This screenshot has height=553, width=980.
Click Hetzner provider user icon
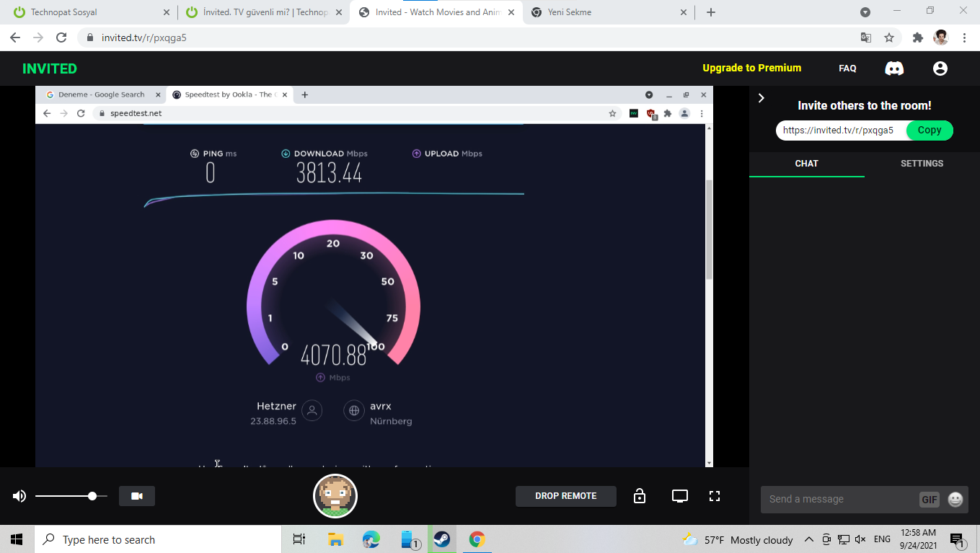[x=312, y=410]
